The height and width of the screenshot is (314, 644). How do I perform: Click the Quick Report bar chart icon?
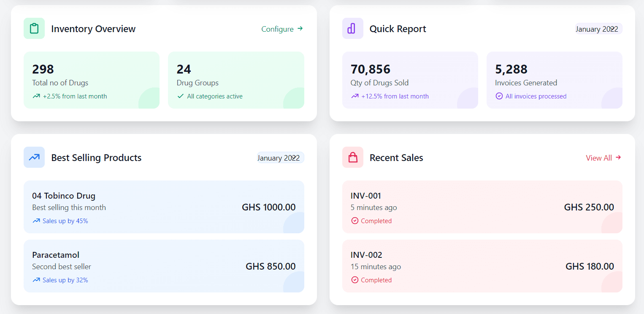tap(353, 28)
